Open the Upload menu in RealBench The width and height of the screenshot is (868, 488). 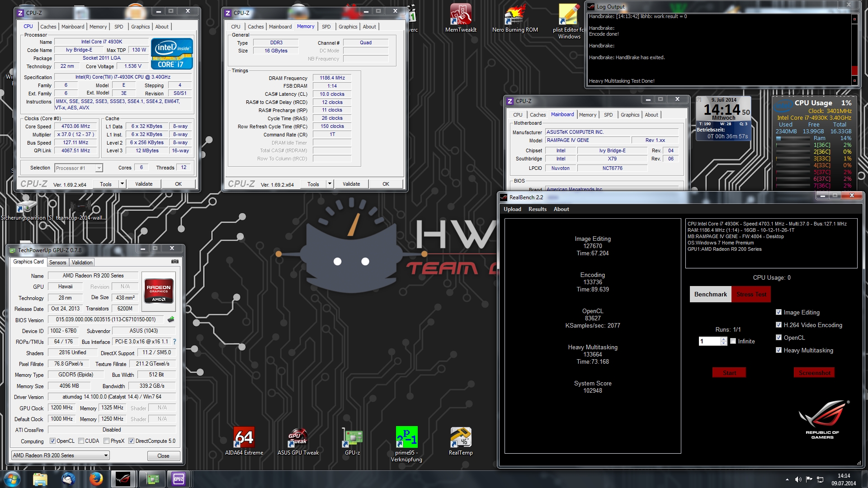coord(512,209)
